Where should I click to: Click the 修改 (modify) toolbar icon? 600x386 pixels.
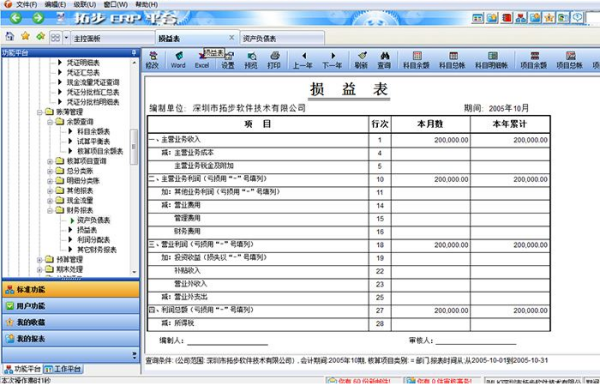pos(152,60)
